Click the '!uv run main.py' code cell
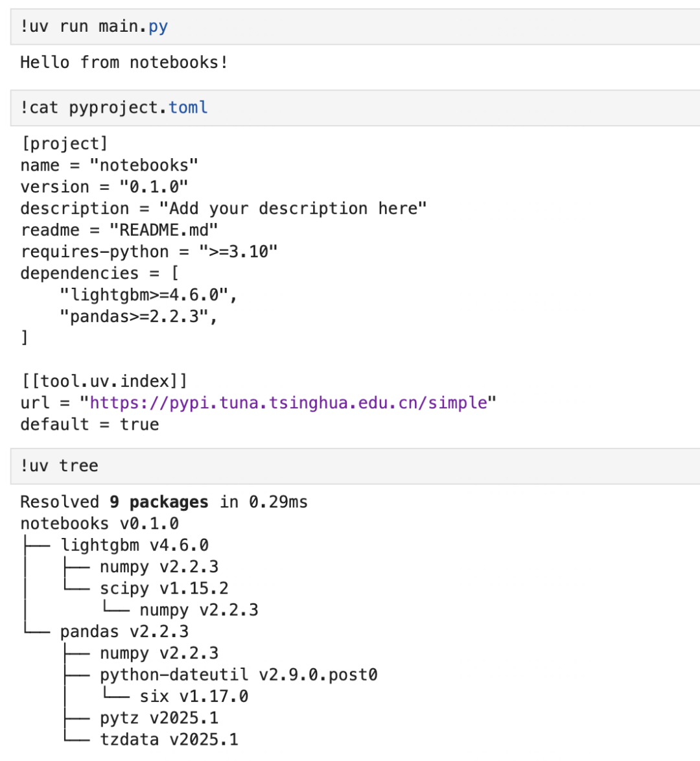 94,27
